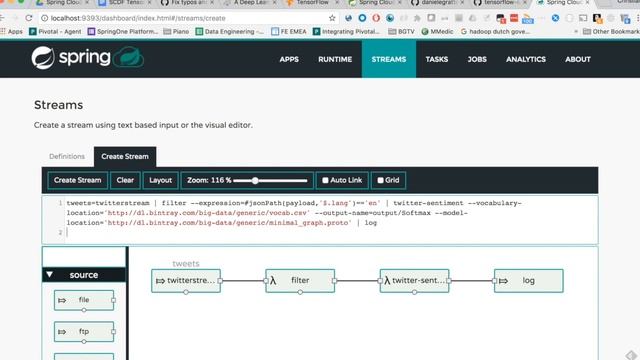Screen dimensions: 640x360
Task: Pick the file source from the palette
Action: point(84,300)
